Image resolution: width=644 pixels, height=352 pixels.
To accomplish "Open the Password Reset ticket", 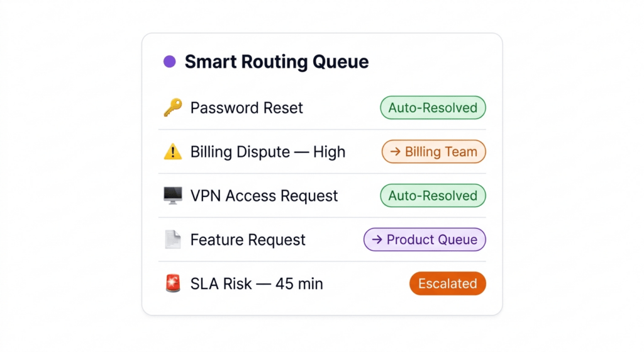I will click(247, 108).
